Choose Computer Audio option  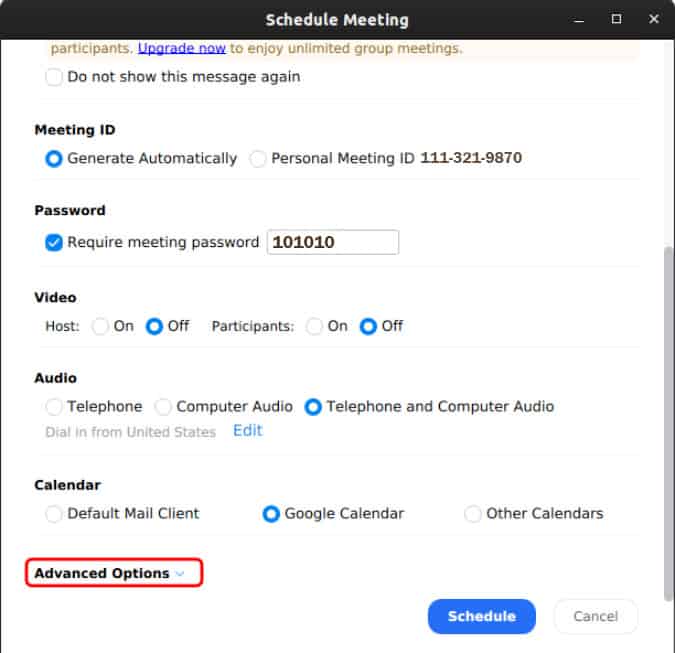[163, 407]
